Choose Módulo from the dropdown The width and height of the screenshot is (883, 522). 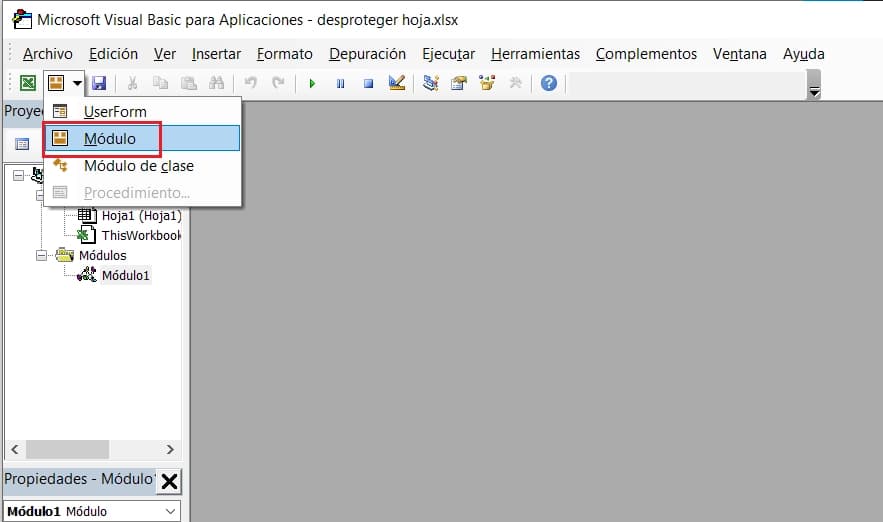pos(142,139)
